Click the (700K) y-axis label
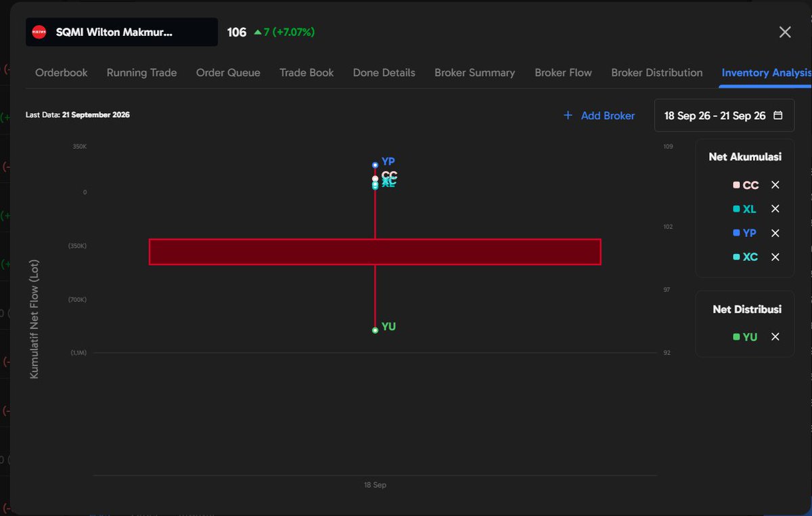The image size is (812, 516). point(77,299)
